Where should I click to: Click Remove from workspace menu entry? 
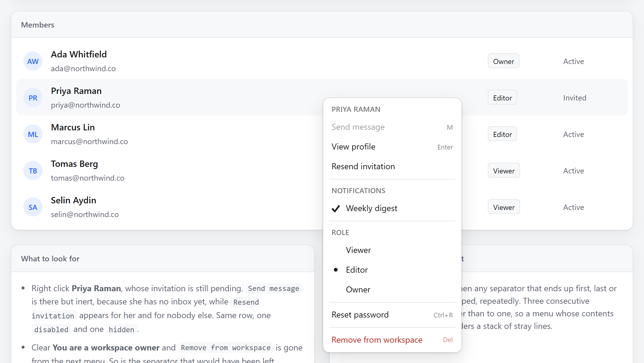(392, 340)
